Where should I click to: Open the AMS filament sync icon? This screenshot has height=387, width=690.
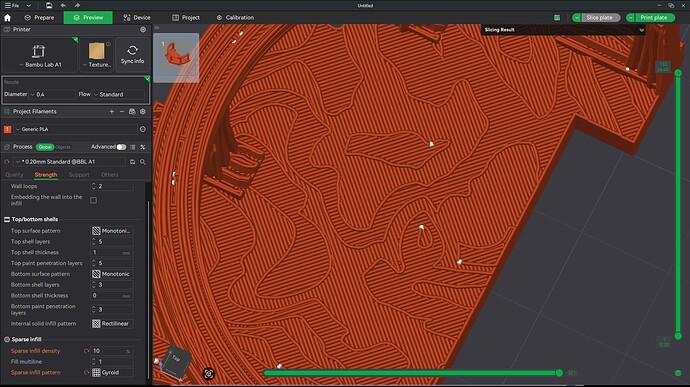[x=132, y=111]
